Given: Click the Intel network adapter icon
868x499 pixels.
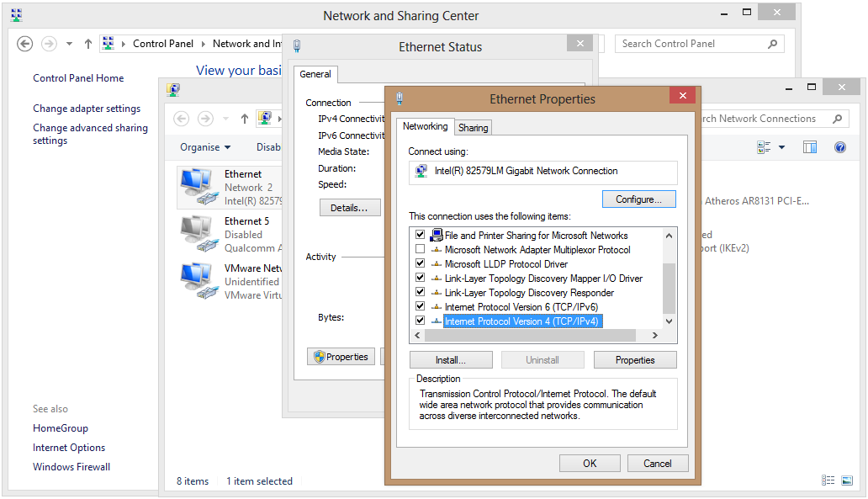Looking at the screenshot, I should pos(421,171).
